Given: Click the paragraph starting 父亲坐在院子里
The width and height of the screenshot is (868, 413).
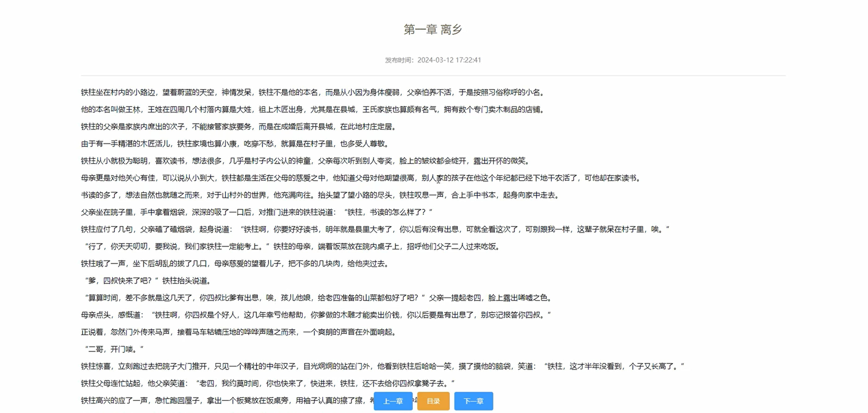Looking at the screenshot, I should coord(257,212).
